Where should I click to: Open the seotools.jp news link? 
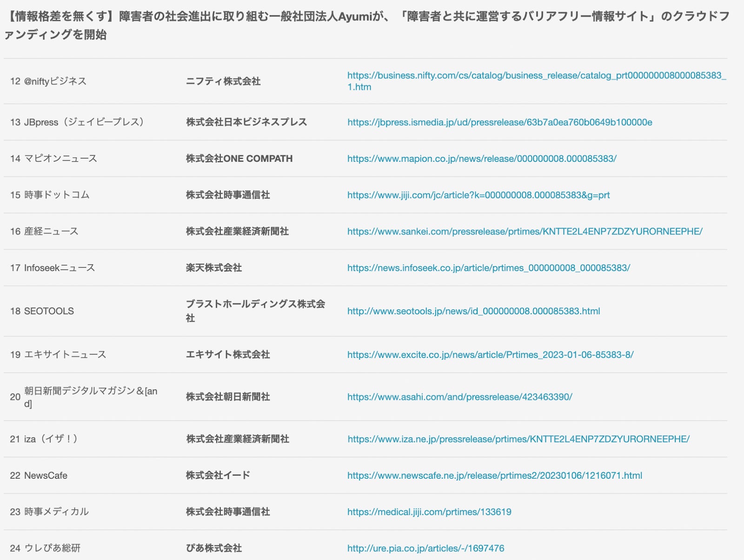(473, 311)
